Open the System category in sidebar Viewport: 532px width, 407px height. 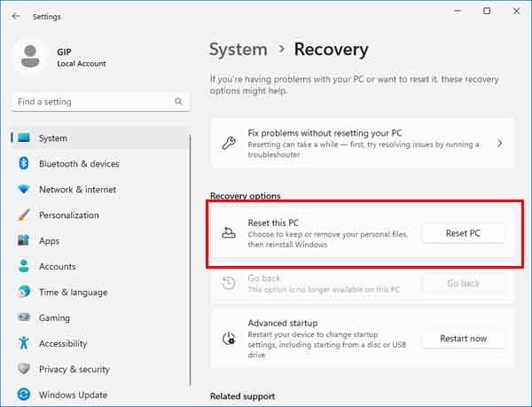pos(100,137)
